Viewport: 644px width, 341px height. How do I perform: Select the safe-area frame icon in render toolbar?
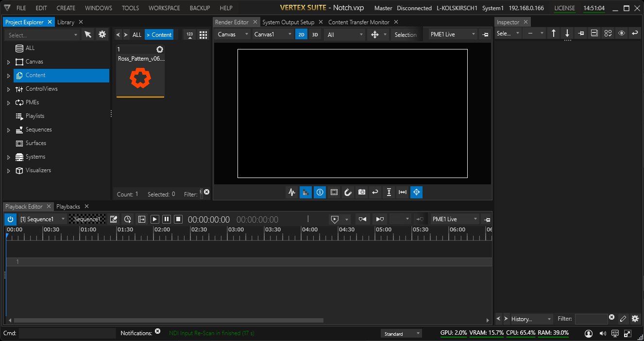pyautogui.click(x=334, y=192)
